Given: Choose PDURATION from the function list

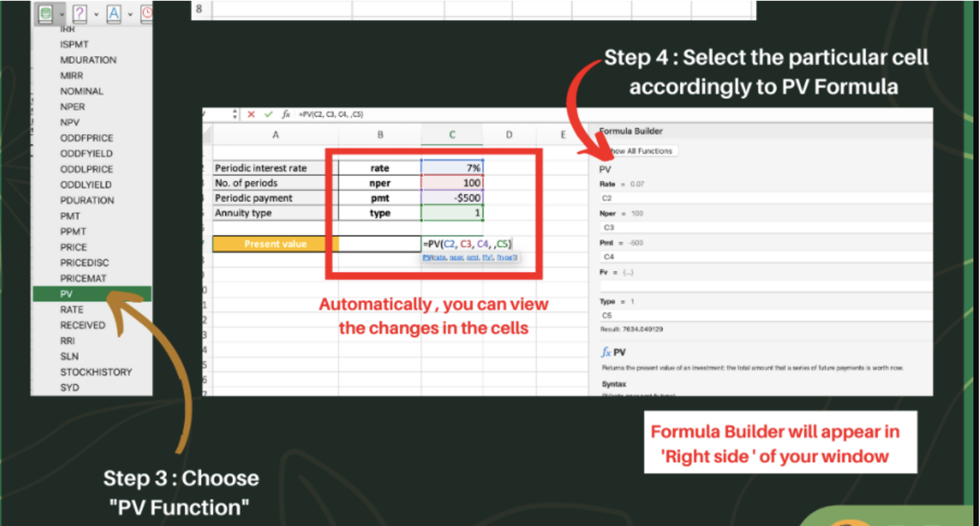Looking at the screenshot, I should (x=87, y=200).
